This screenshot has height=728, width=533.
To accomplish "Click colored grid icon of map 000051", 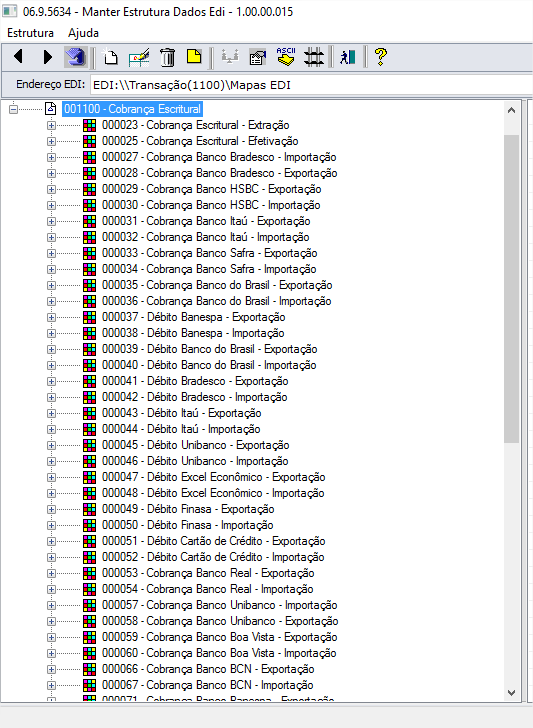I will pos(89,541).
